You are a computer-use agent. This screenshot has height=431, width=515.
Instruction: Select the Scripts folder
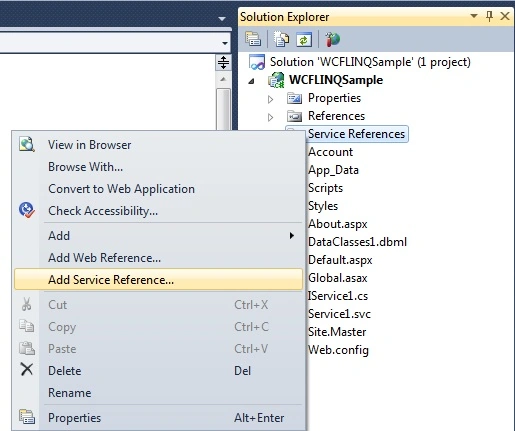(x=325, y=188)
